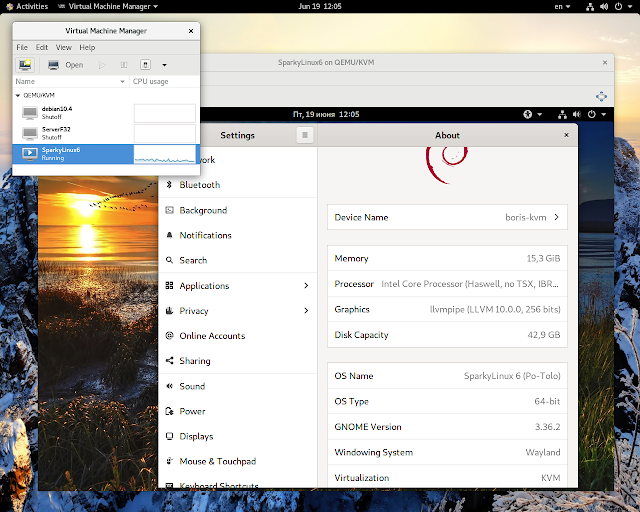This screenshot has height=512, width=640.
Task: Open Online Accounts settings panel
Action: pos(238,336)
